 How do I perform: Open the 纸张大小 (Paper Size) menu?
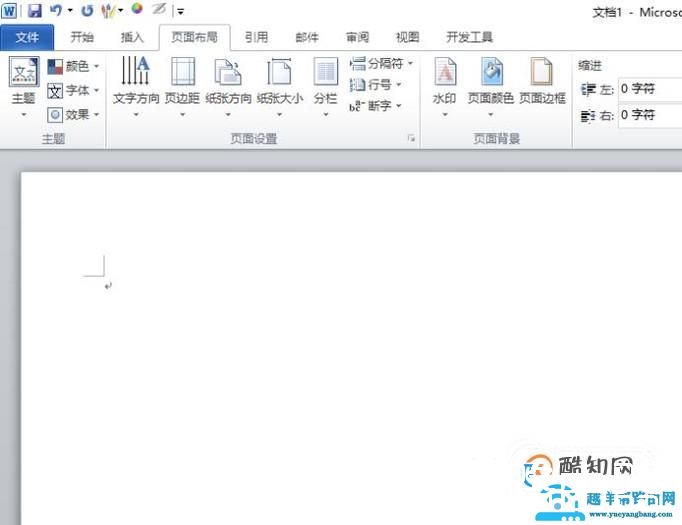point(280,87)
